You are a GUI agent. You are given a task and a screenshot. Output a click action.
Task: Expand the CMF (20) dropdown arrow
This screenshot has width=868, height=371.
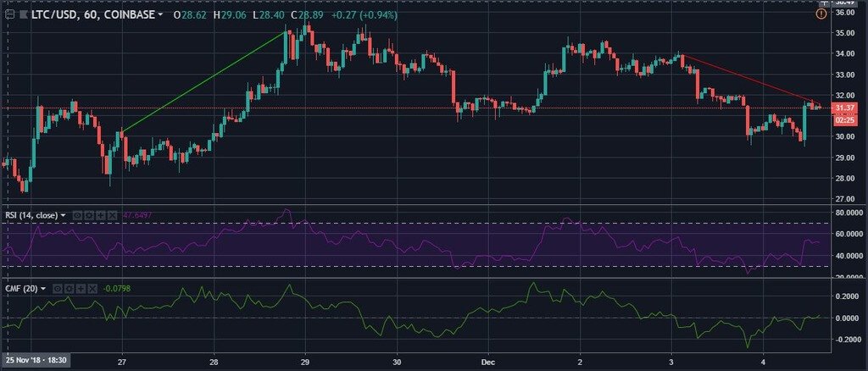tap(44, 289)
